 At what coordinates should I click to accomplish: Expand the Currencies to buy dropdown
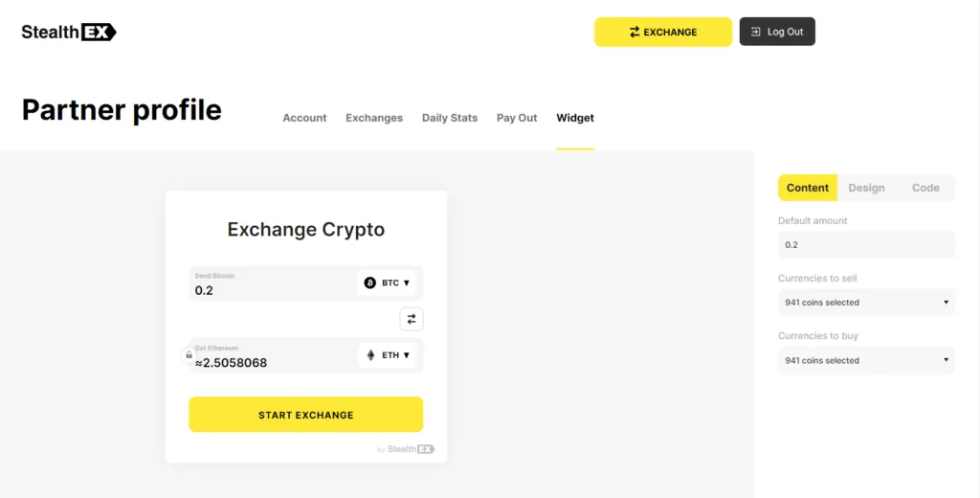pyautogui.click(x=866, y=361)
